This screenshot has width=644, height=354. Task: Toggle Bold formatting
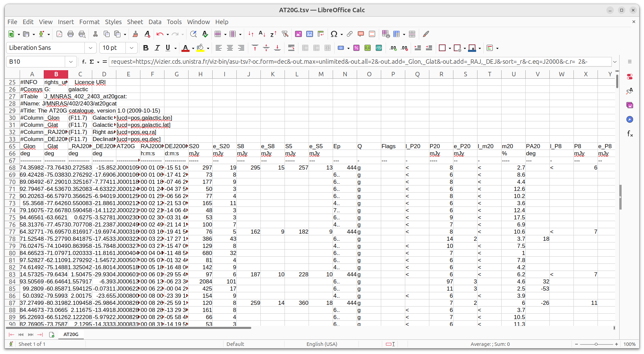click(146, 48)
